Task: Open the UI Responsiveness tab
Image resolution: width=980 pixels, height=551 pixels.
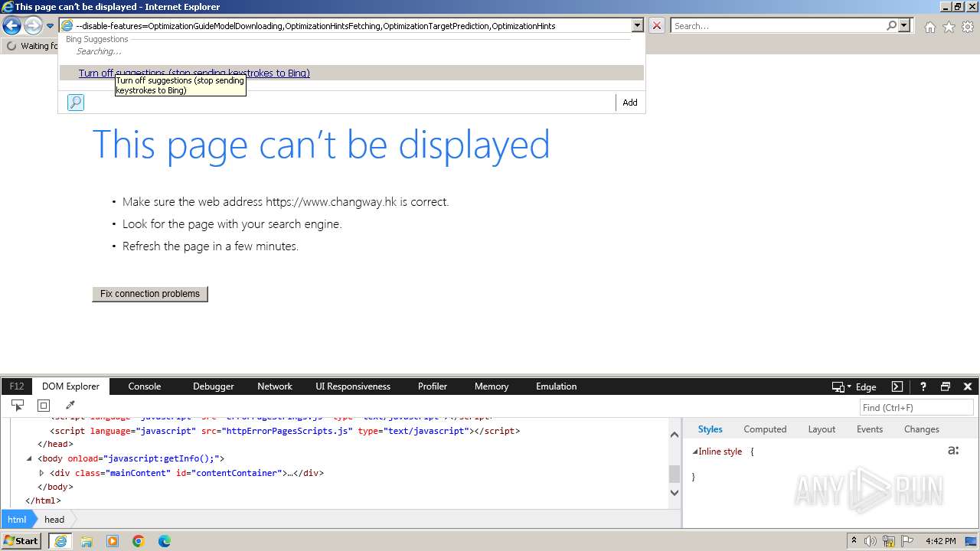Action: (x=353, y=386)
